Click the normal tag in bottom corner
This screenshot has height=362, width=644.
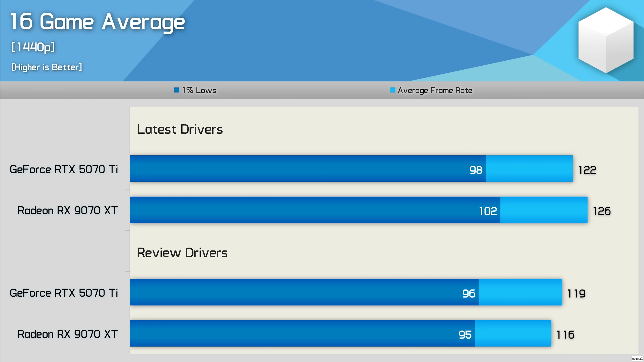637,359
